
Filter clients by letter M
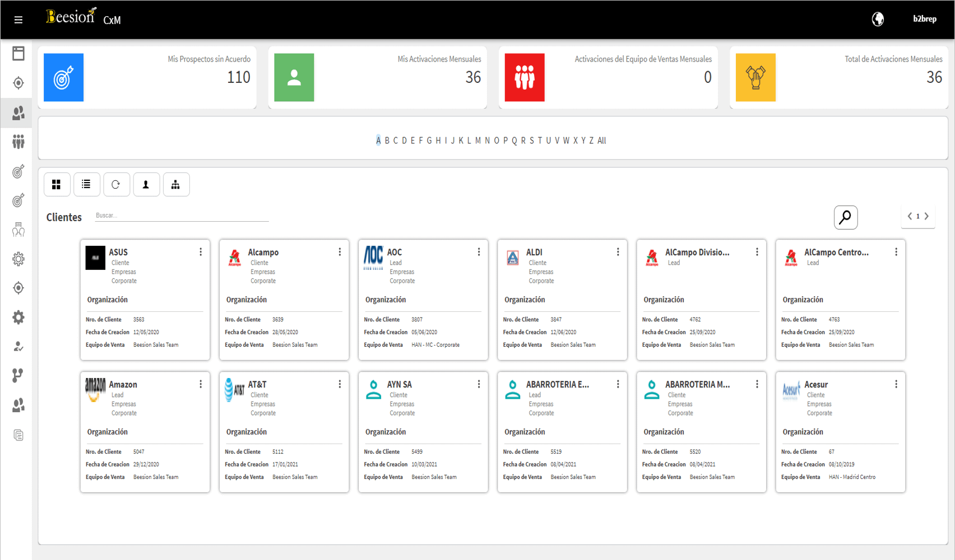point(478,141)
